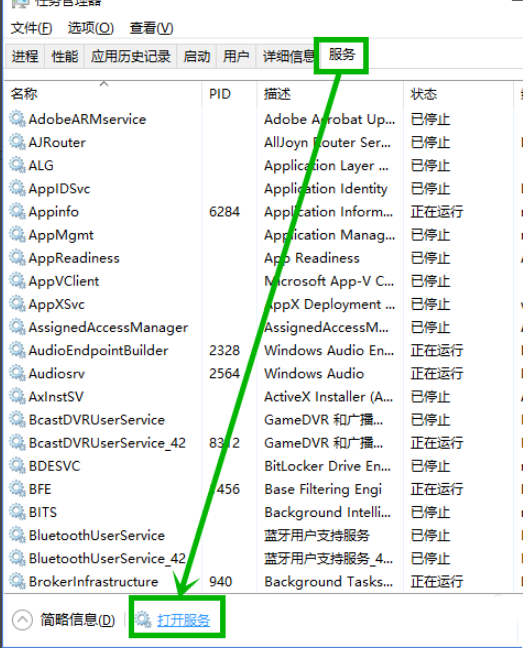Click the gear icon beside BluetoothUserService_42
This screenshot has width=523, height=648.
(x=17, y=559)
